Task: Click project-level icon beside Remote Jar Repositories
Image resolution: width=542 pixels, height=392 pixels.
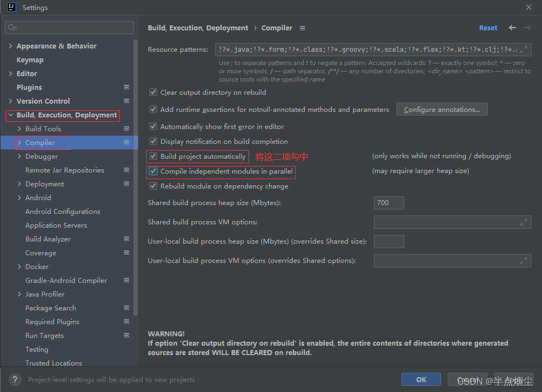Action: [126, 170]
